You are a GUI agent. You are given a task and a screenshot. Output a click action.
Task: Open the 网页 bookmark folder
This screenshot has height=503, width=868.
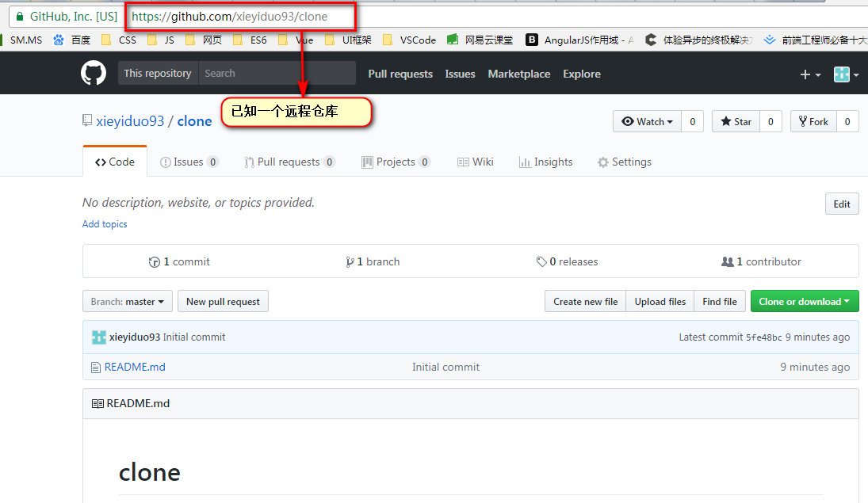pyautogui.click(x=204, y=40)
